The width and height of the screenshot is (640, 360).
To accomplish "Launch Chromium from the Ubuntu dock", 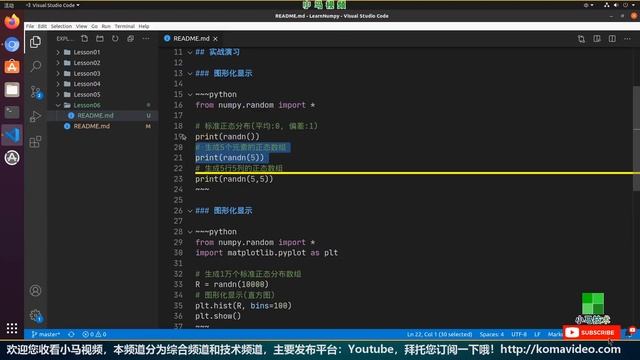I will [12, 44].
